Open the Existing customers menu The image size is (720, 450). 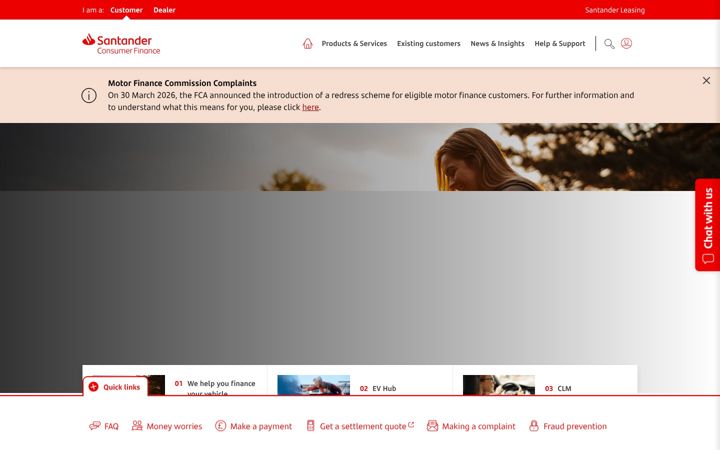(x=428, y=44)
